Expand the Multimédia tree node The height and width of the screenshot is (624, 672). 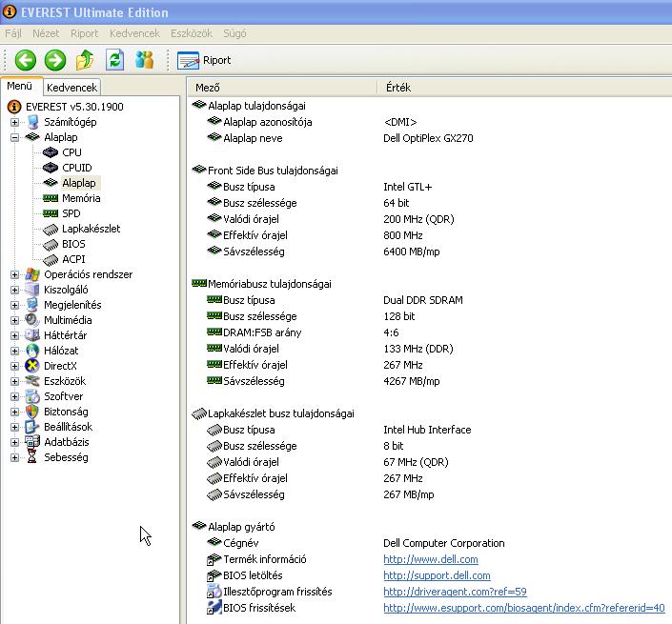point(14,320)
